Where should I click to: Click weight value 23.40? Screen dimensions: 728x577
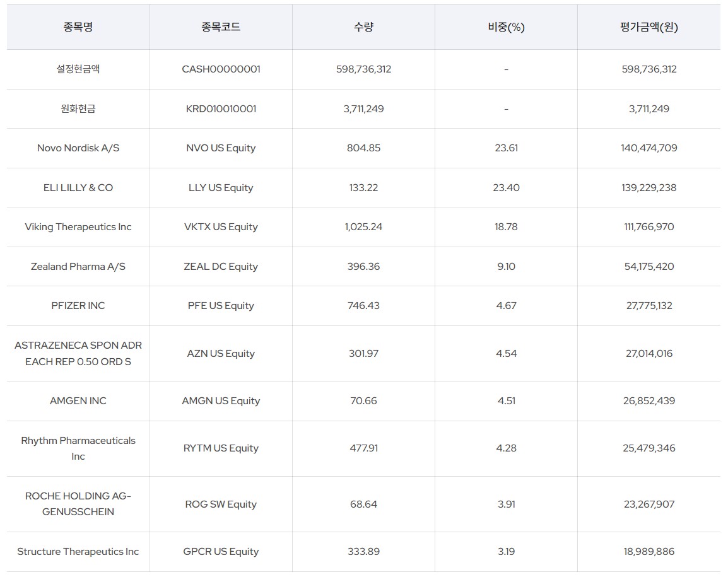point(506,187)
